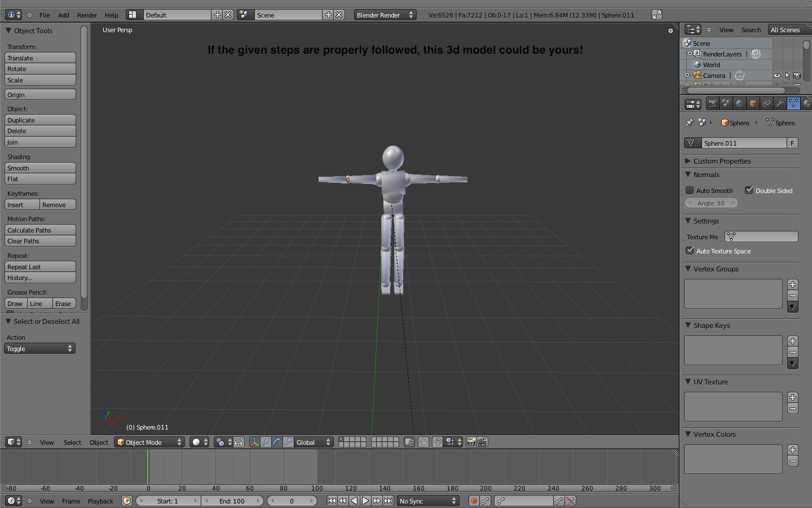Open the Render properties tab
Image resolution: width=812 pixels, height=508 pixels.
713,104
